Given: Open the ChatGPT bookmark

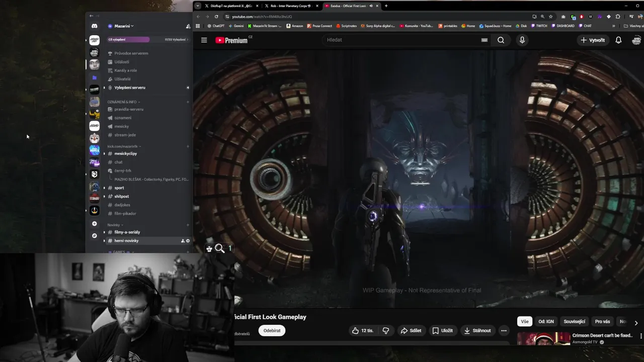Looking at the screenshot, I should coord(215,26).
